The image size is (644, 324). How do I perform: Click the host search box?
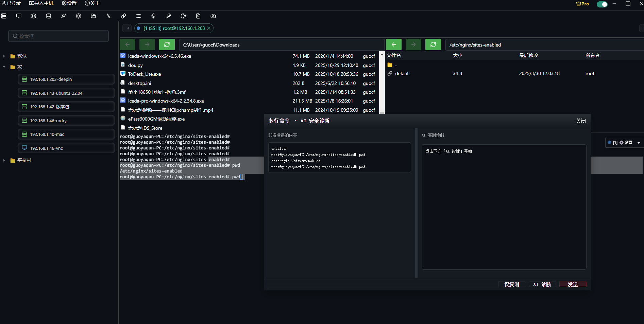[x=58, y=36]
